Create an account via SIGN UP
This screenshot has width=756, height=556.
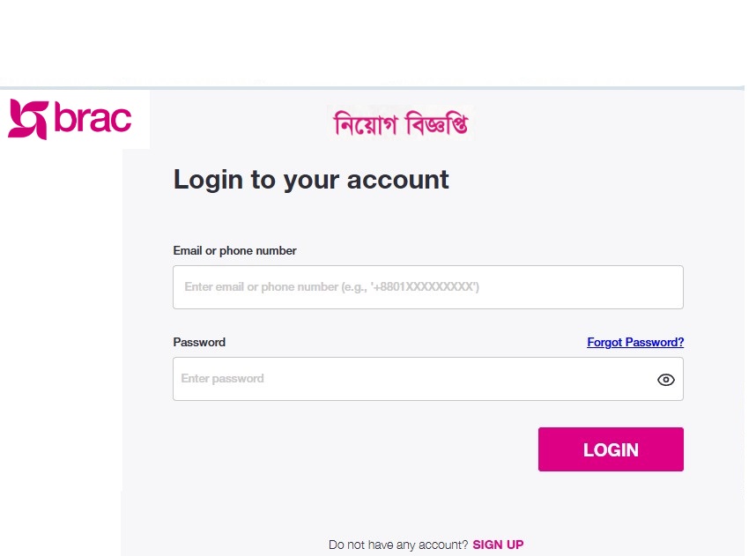pyautogui.click(x=498, y=545)
